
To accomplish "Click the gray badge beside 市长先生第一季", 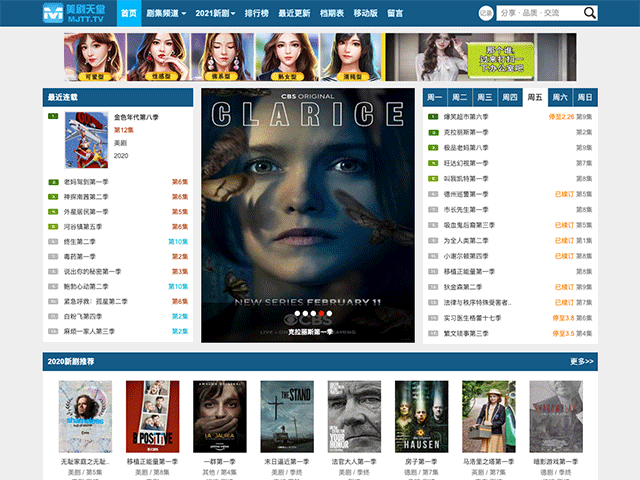I will pos(433,210).
